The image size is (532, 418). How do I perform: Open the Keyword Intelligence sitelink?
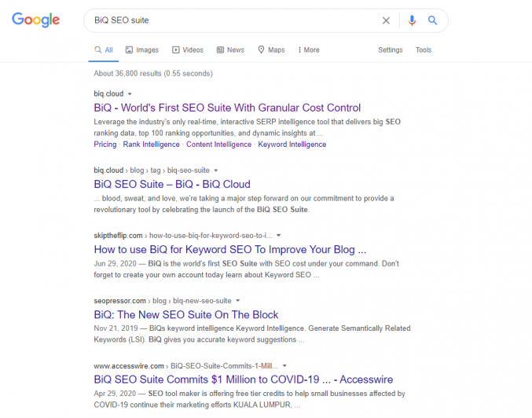click(292, 145)
